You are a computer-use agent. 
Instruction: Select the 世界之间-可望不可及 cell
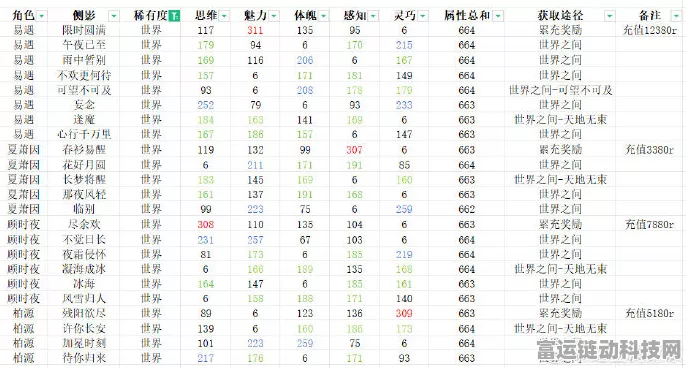[x=560, y=90]
